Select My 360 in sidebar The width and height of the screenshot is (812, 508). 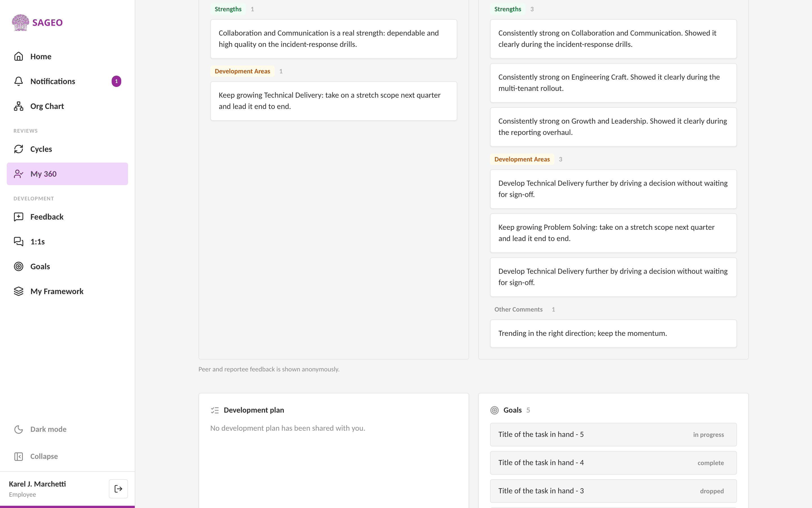tap(67, 174)
